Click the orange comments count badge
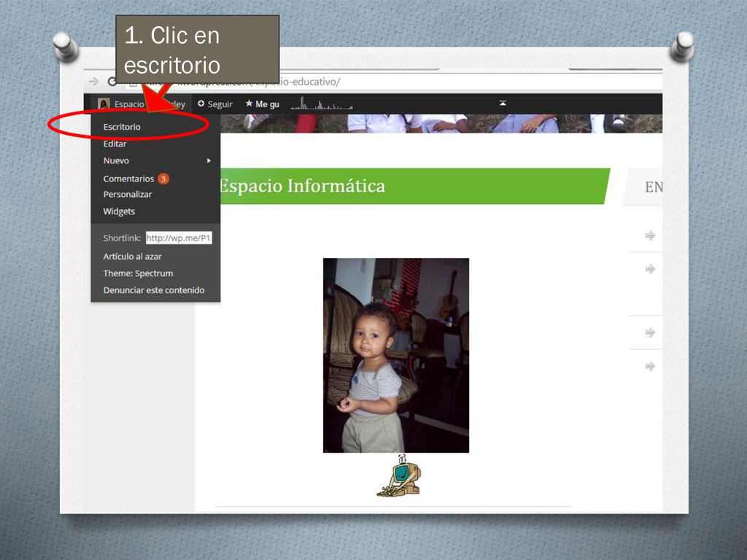 (163, 179)
